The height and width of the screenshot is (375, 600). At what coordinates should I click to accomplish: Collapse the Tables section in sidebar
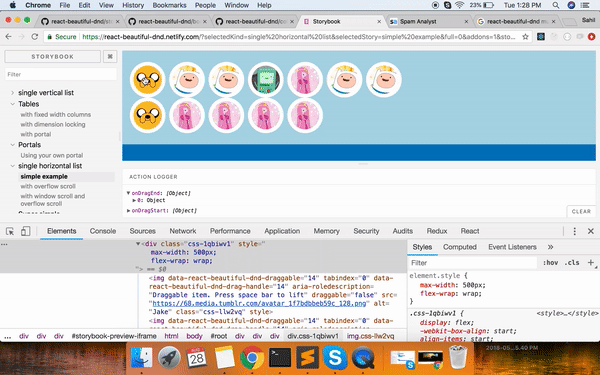pos(13,104)
